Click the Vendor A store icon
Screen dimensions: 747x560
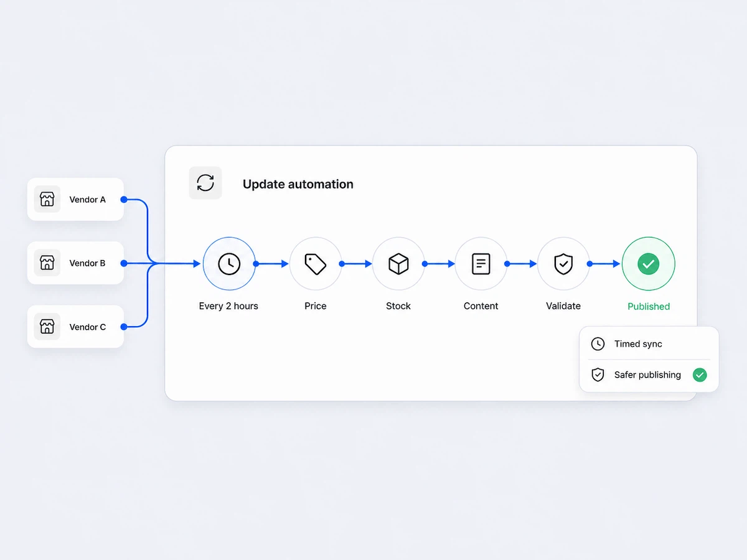click(x=47, y=199)
